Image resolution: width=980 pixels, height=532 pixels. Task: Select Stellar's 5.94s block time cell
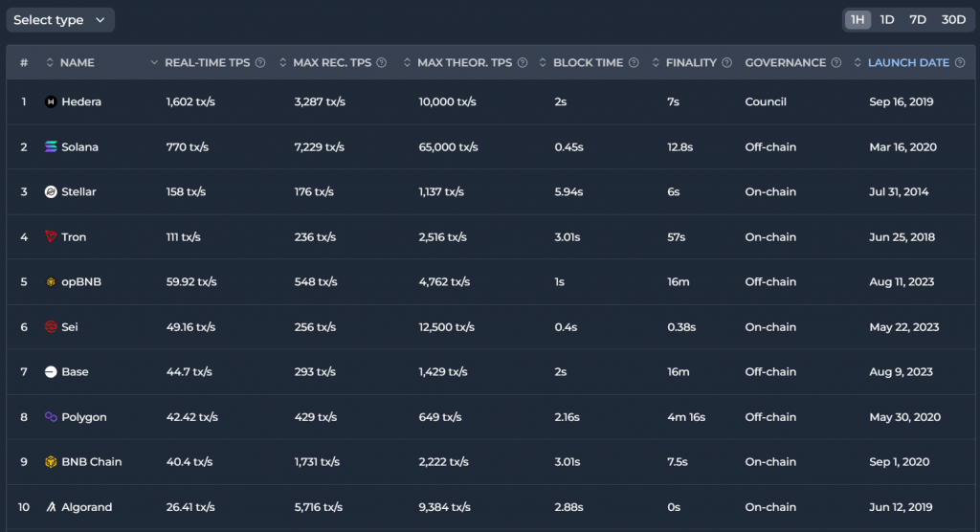click(568, 192)
